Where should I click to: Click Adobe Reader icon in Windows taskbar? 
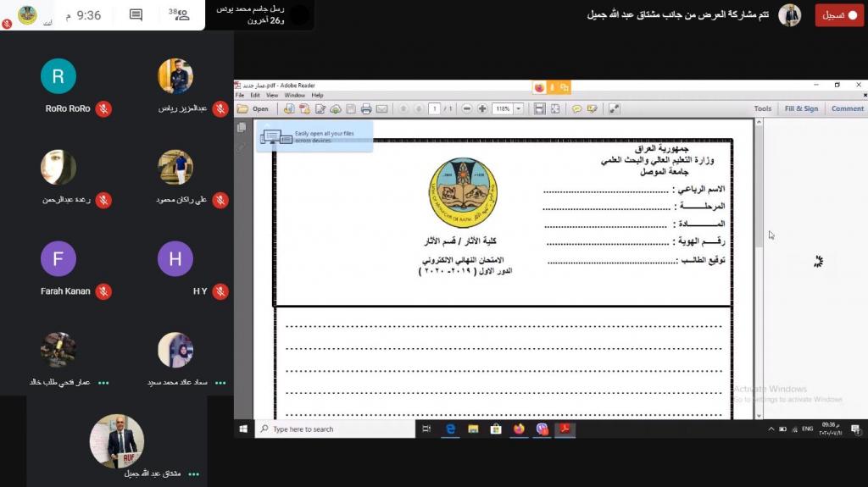[565, 429]
